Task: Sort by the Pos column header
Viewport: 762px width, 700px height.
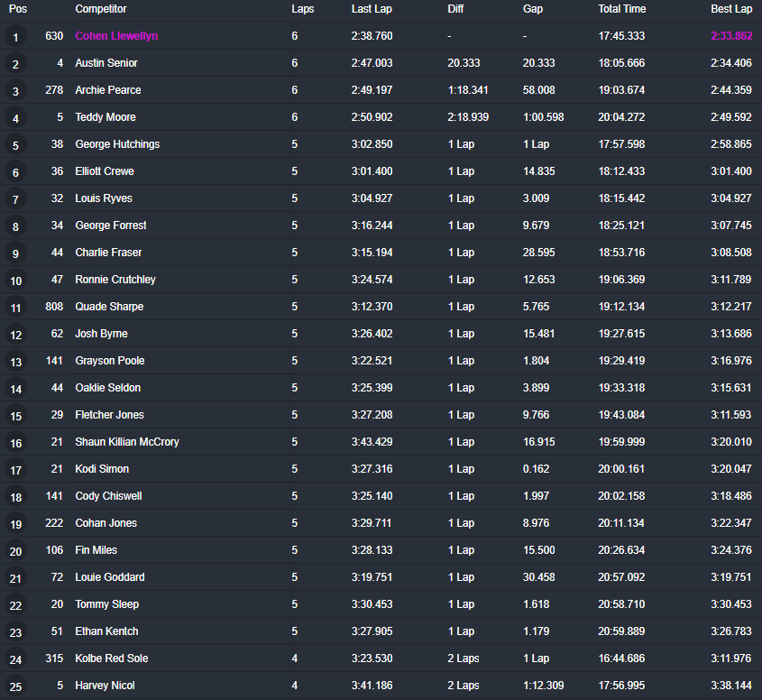Action: 17,9
